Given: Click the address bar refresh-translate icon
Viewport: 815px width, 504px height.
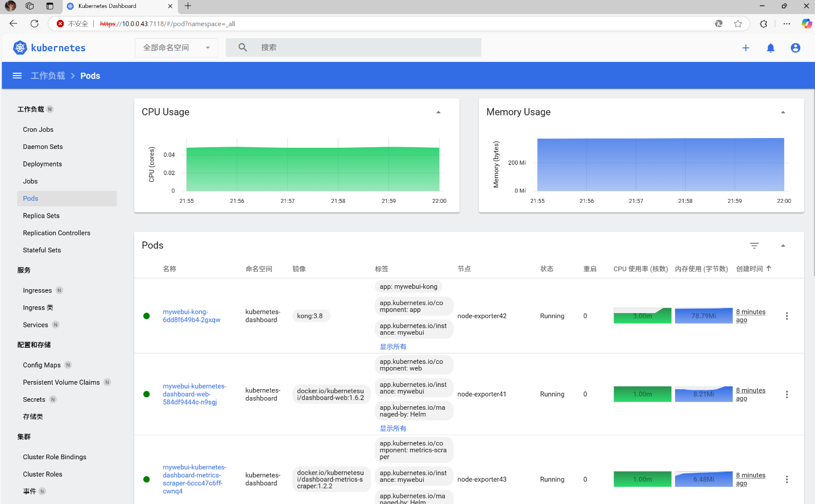Looking at the screenshot, I should pyautogui.click(x=719, y=24).
